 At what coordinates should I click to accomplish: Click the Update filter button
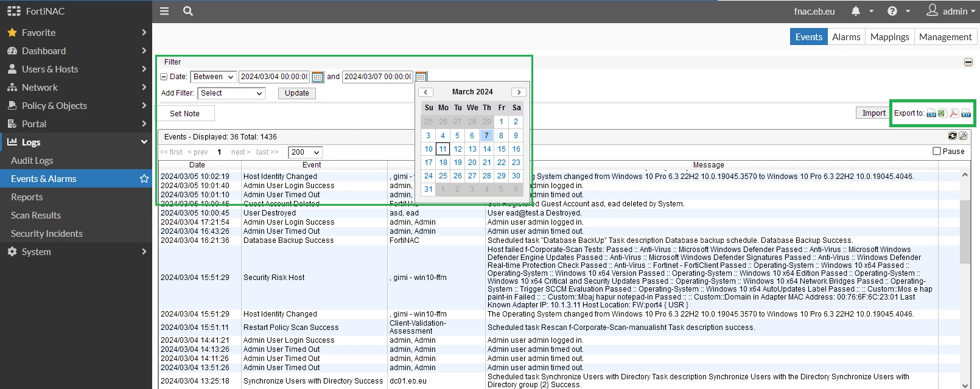pyautogui.click(x=296, y=93)
